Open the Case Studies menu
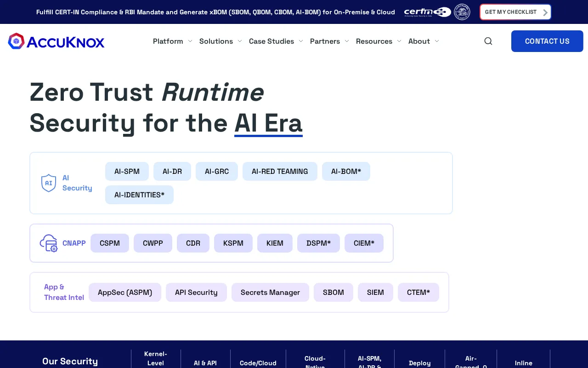The image size is (588, 368). point(271,41)
